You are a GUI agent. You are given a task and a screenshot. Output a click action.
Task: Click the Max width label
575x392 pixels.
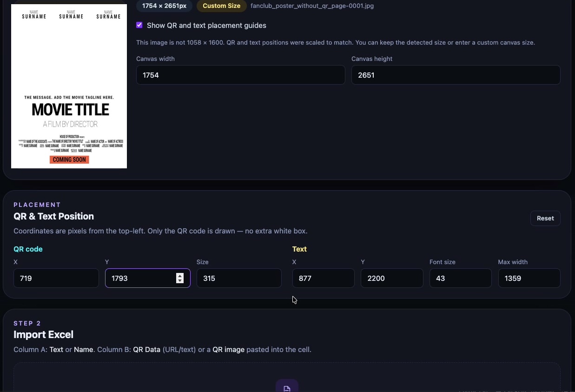click(x=513, y=262)
